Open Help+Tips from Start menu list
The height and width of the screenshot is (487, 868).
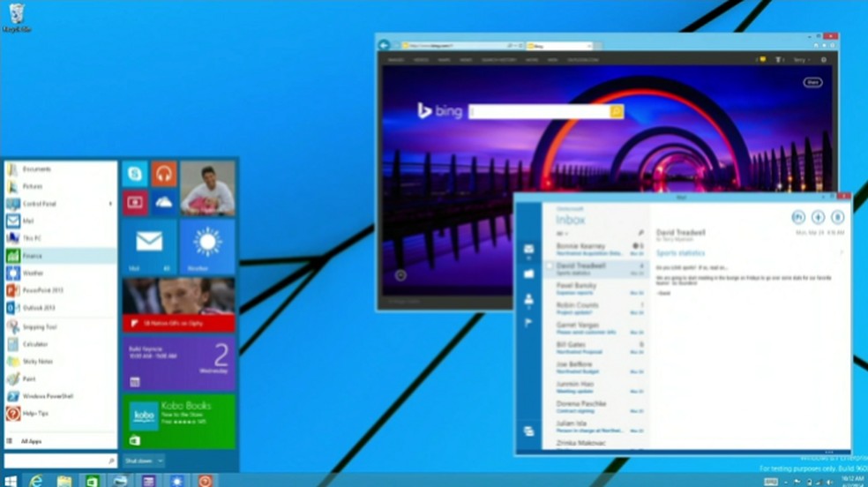click(x=61, y=414)
